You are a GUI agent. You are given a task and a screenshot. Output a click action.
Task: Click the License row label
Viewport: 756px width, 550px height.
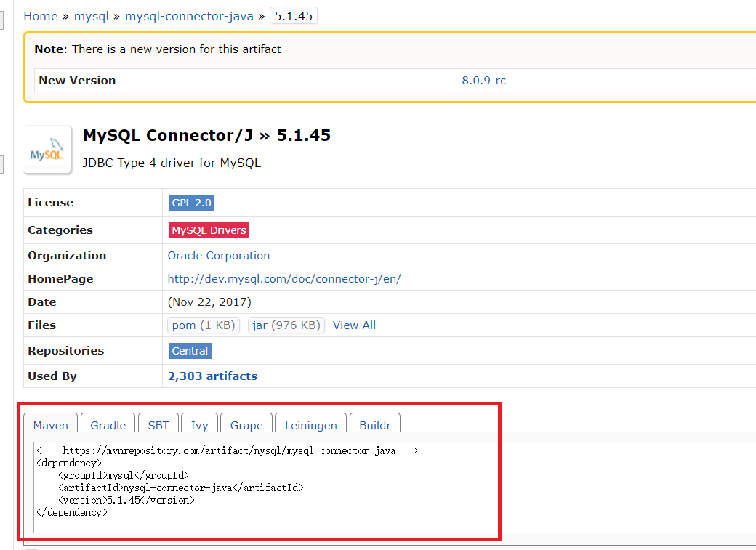click(x=51, y=203)
